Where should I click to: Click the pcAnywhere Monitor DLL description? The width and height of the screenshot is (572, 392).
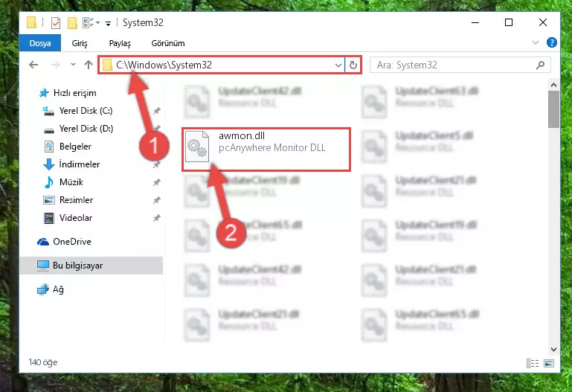tap(271, 148)
